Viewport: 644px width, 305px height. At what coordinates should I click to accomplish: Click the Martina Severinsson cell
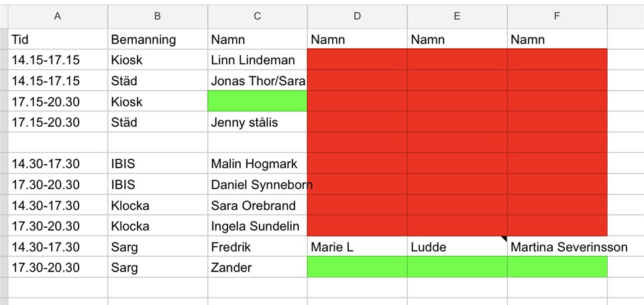point(557,247)
